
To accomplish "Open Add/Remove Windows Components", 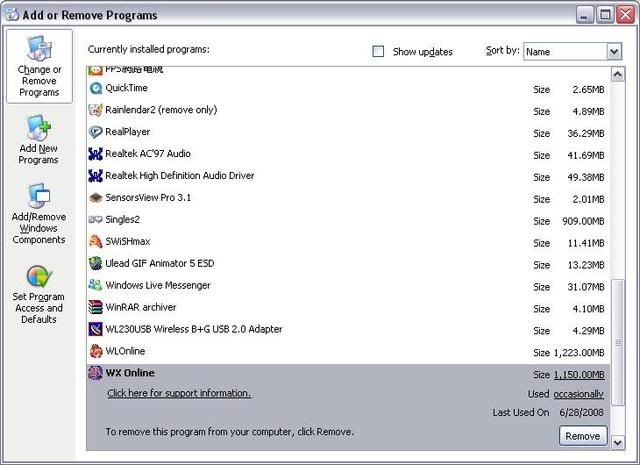I will (x=39, y=214).
